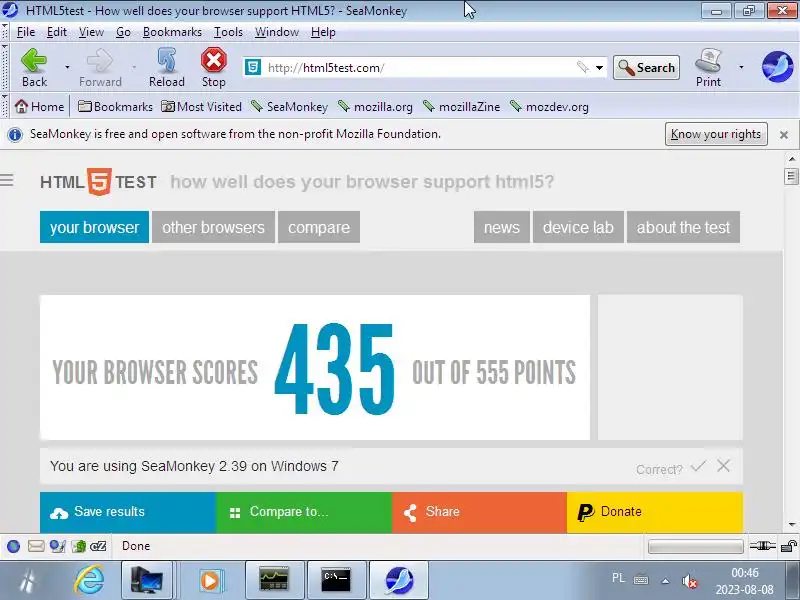Click the security padlock in status bar
This screenshot has height=600, width=800.
point(789,546)
